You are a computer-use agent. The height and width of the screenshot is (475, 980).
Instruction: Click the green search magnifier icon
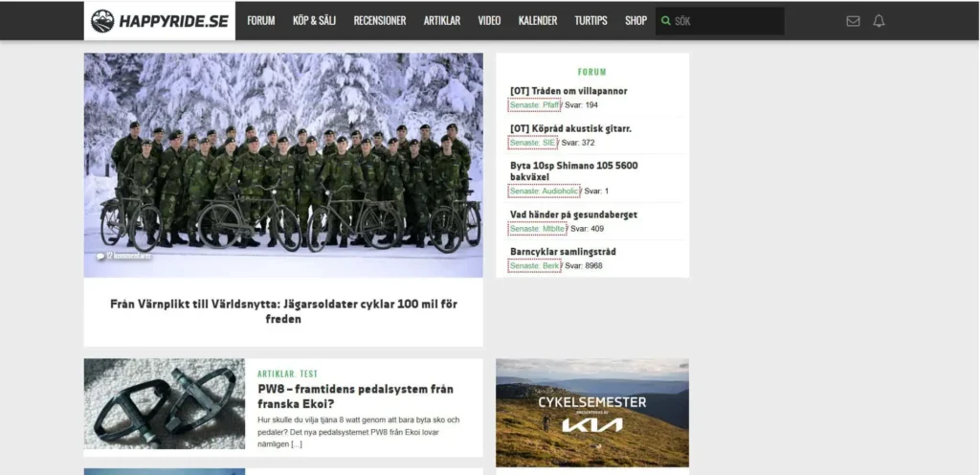click(666, 21)
